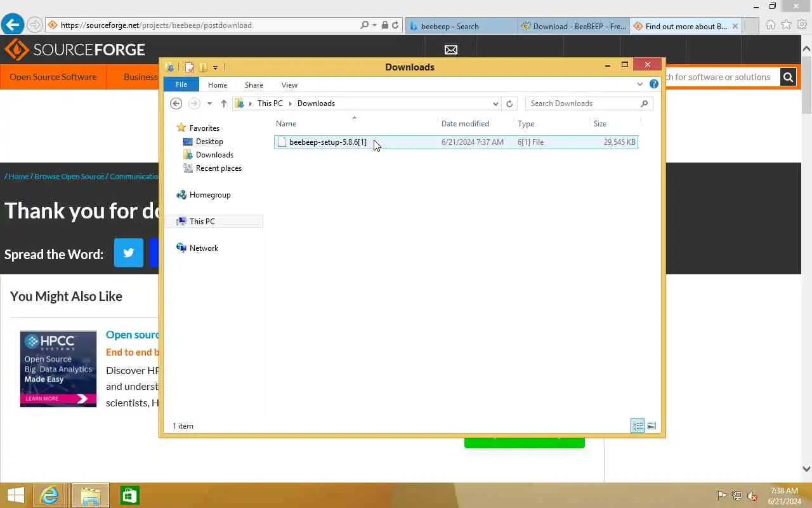Open the File ribbon tab
This screenshot has width=812, height=508.
point(181,84)
